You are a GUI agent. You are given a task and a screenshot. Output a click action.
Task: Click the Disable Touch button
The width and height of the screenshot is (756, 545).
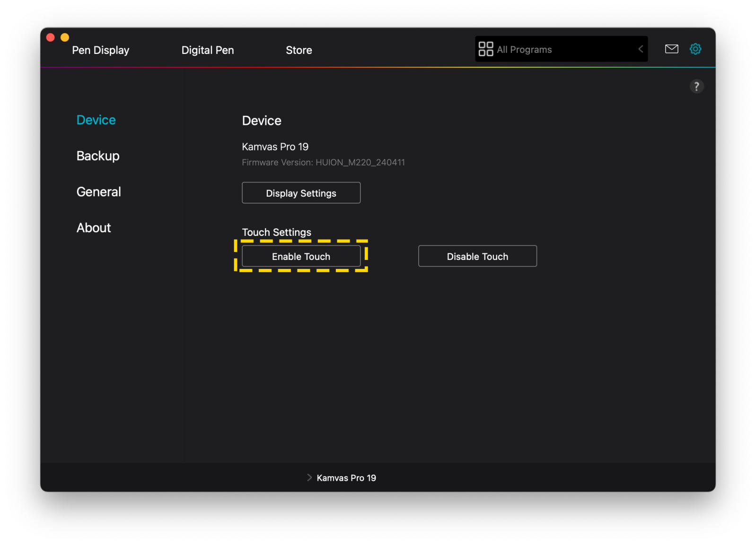[x=477, y=256]
